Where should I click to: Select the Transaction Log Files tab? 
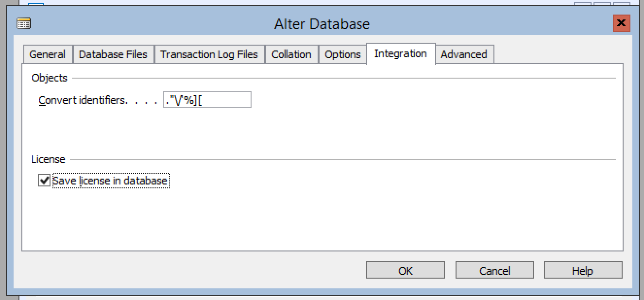[209, 54]
